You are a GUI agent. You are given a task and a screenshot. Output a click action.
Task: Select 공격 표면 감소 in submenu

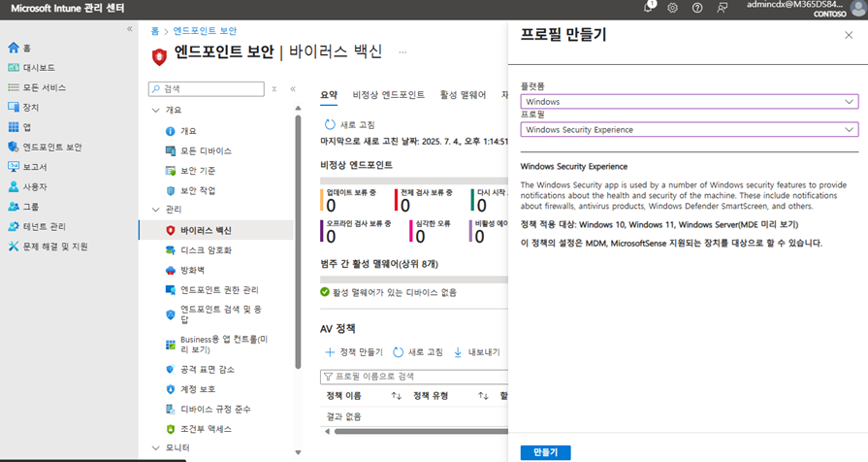click(x=199, y=370)
